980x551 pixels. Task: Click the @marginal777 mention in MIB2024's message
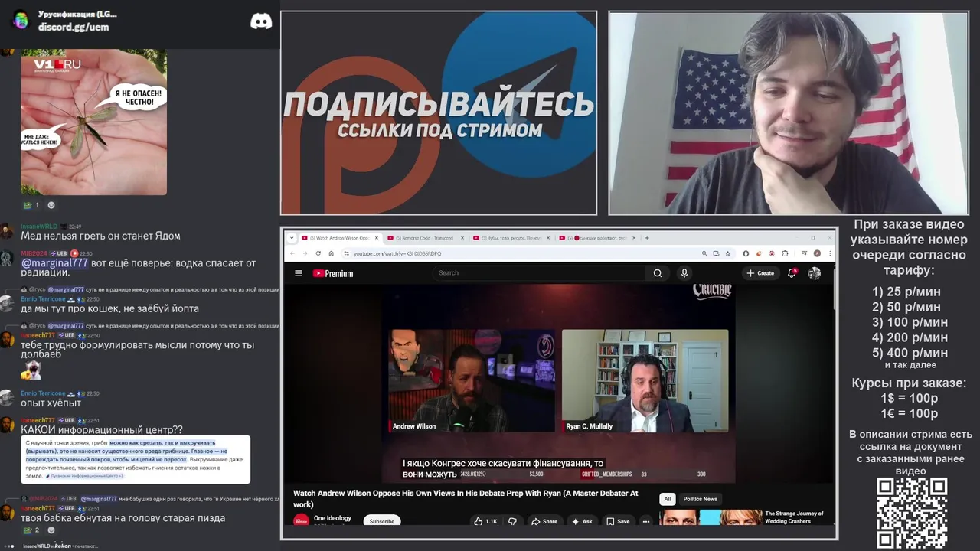54,263
